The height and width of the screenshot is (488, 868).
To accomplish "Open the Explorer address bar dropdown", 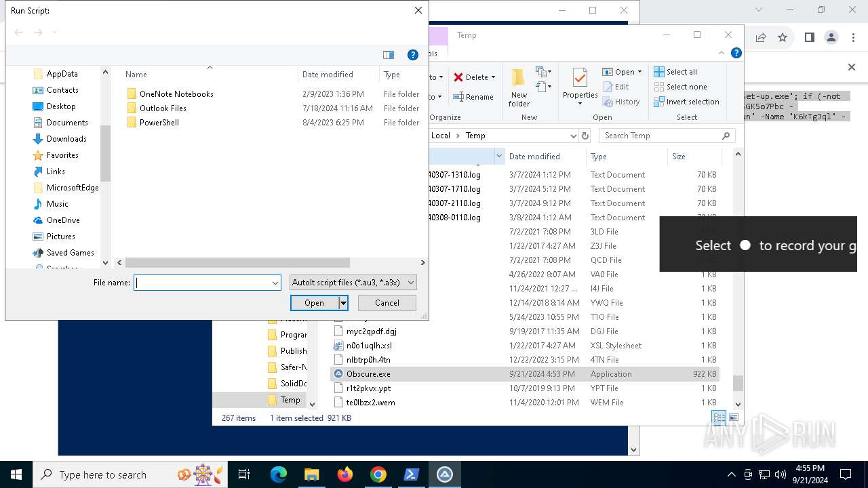I will [573, 136].
